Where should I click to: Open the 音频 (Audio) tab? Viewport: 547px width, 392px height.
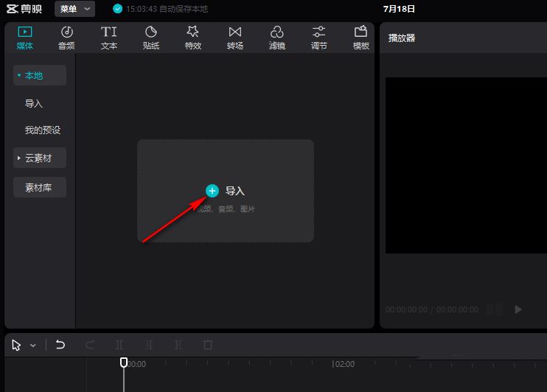tap(66, 38)
